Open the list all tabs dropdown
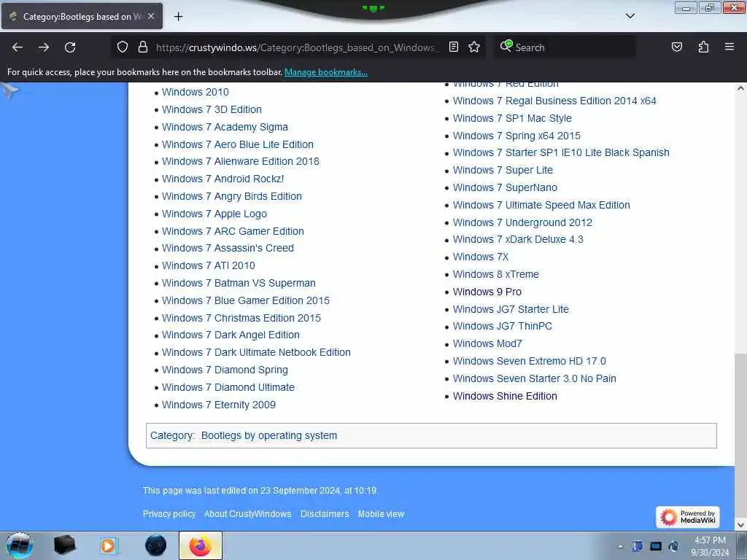747x560 pixels. tap(630, 16)
